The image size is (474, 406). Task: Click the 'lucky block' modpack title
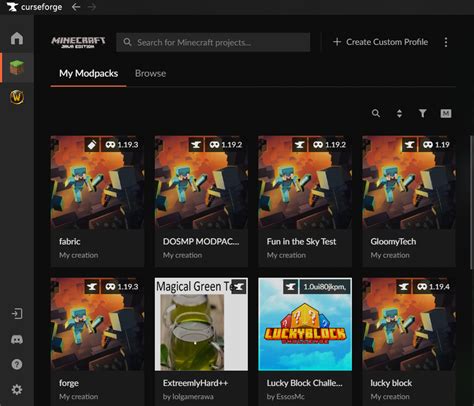point(391,383)
